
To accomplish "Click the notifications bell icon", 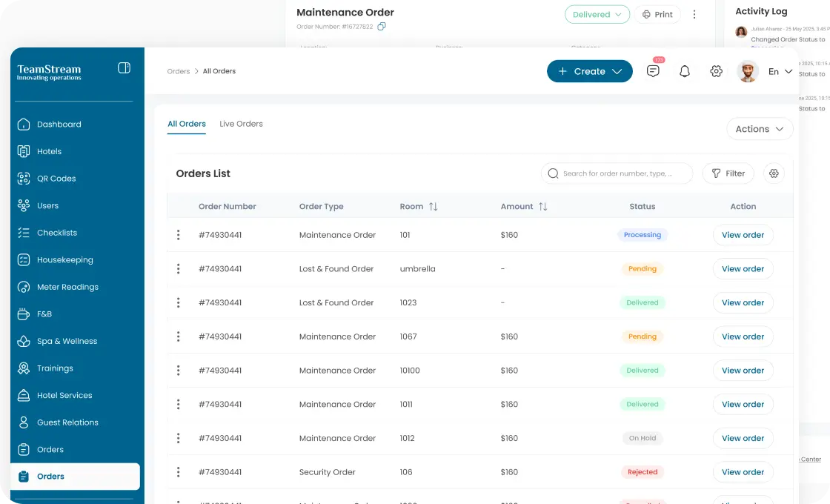I will click(685, 71).
